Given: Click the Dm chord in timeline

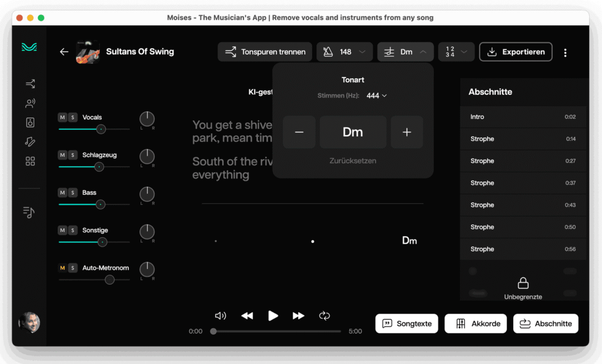Looking at the screenshot, I should [x=409, y=241].
